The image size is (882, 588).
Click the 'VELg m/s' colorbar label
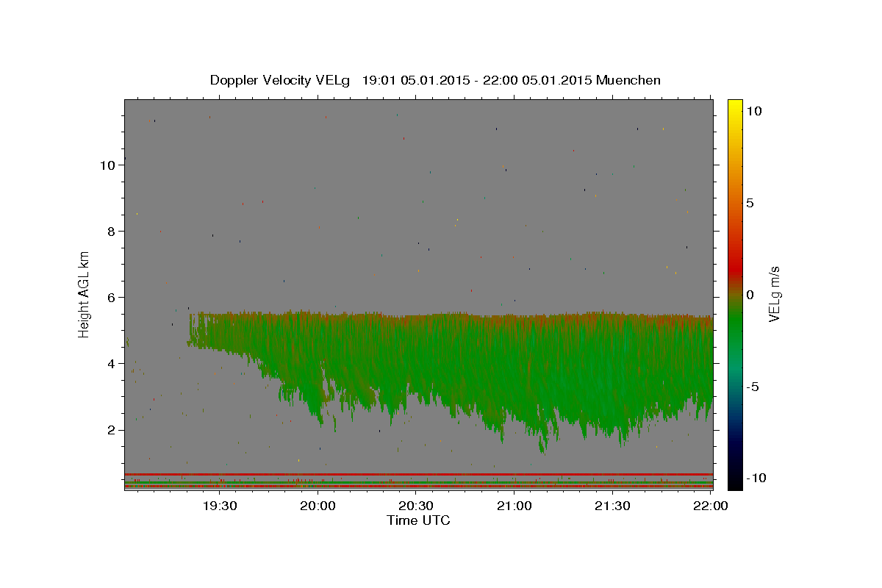[774, 295]
